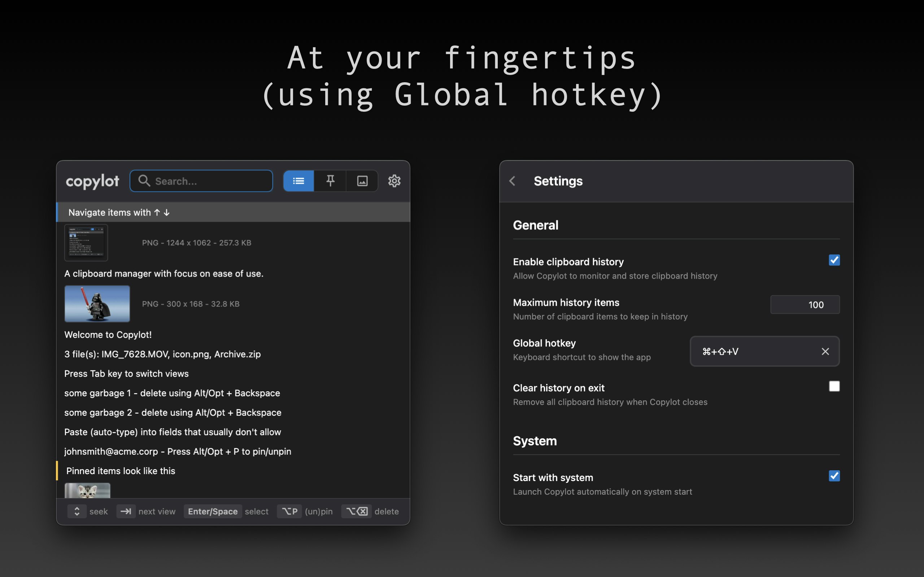The image size is (924, 577).
Task: Click the delete shortcut icon in status bar
Action: pos(356,511)
